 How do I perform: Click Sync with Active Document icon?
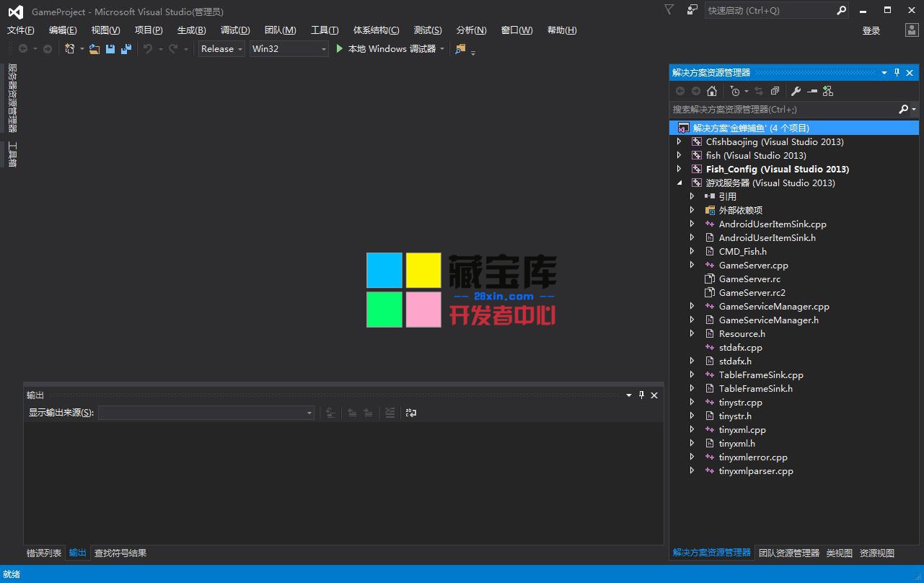759,91
